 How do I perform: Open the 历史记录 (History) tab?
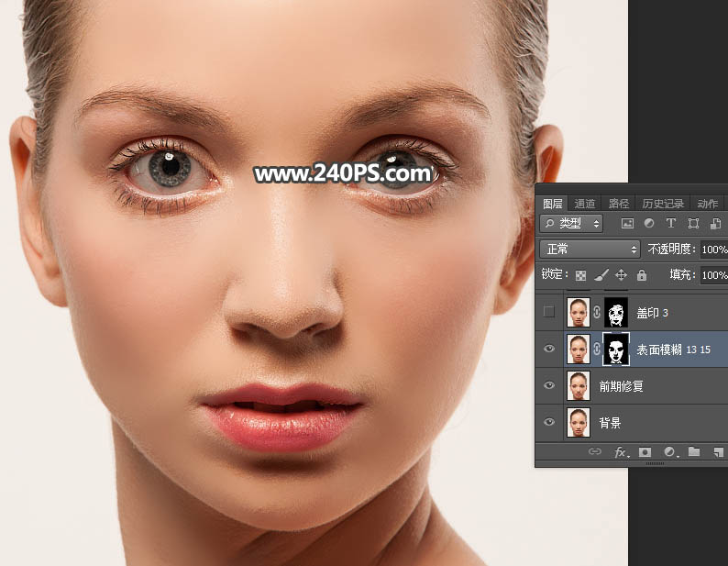tap(663, 204)
